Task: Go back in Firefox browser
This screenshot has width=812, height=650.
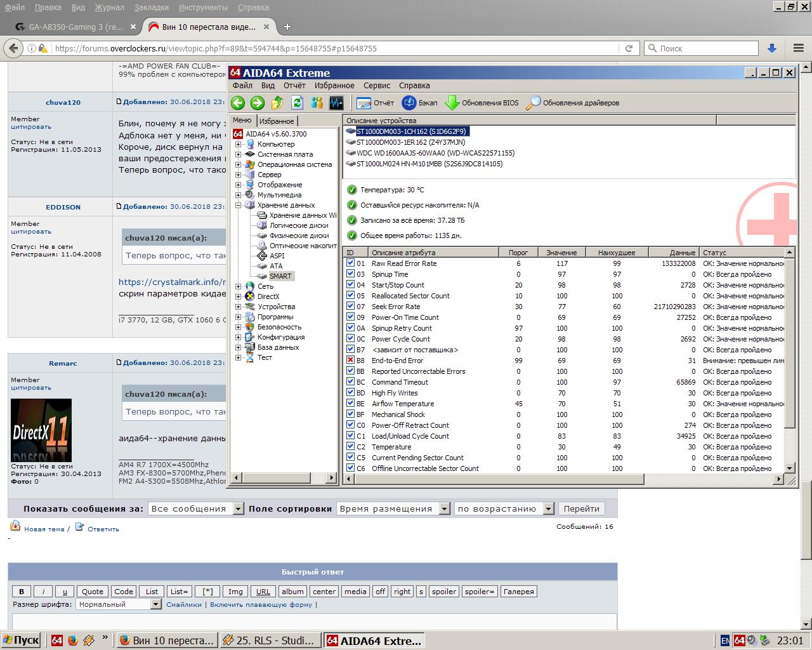Action: [x=13, y=48]
